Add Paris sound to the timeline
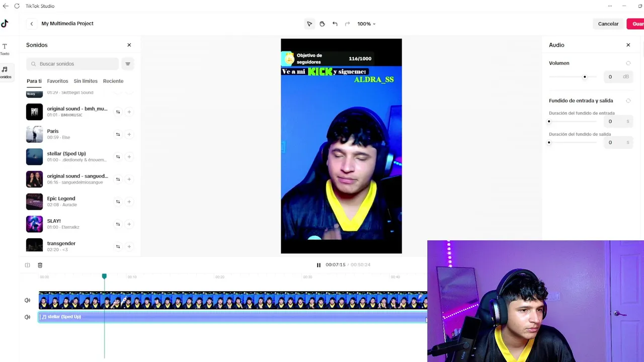This screenshot has height=362, width=644. pyautogui.click(x=129, y=134)
